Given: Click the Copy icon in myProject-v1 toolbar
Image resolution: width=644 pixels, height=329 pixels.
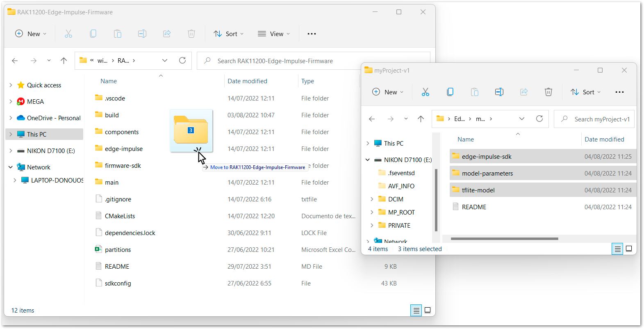Looking at the screenshot, I should coord(450,92).
